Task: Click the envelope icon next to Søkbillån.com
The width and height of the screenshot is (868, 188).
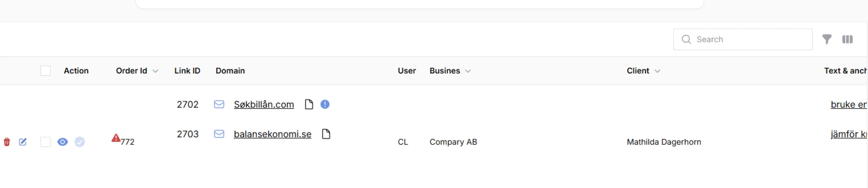Action: pos(219,105)
